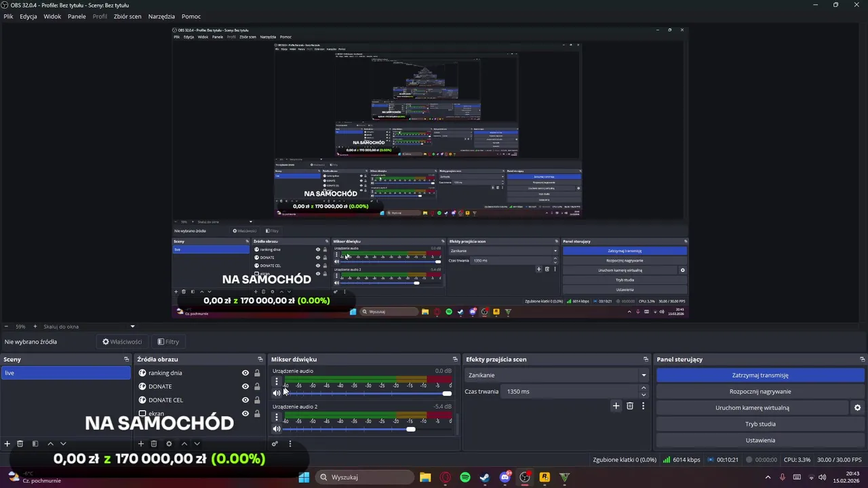Hide the DONATE CEL source
Viewport: 868px width, 488px height.
coord(245,400)
